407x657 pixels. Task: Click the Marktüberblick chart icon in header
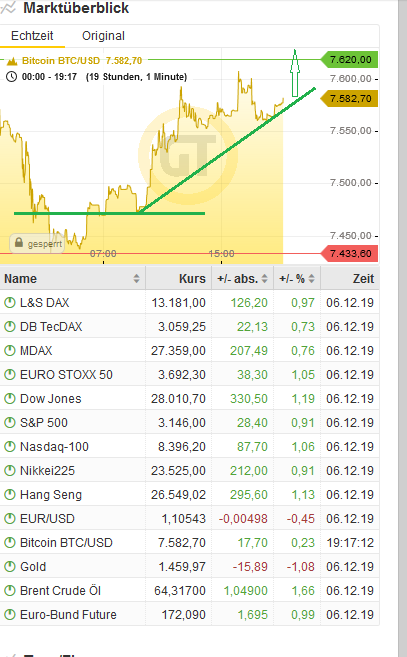tap(8, 8)
